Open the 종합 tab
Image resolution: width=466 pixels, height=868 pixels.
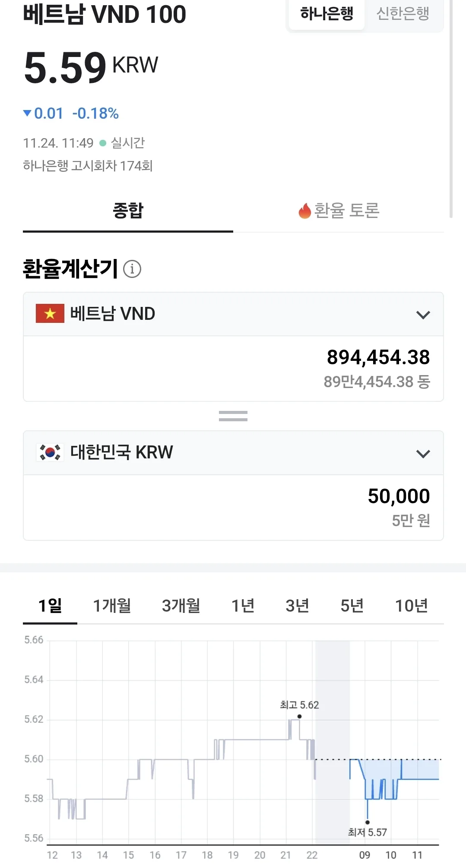click(x=128, y=211)
